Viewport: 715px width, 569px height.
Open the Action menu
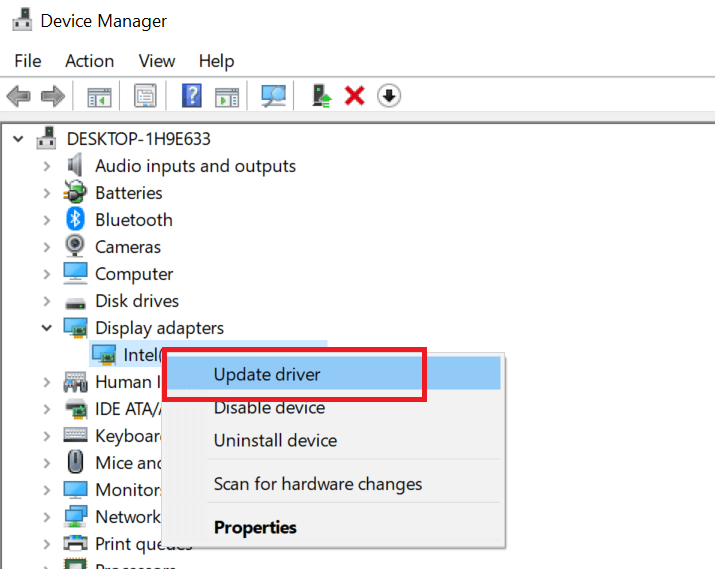tap(89, 61)
